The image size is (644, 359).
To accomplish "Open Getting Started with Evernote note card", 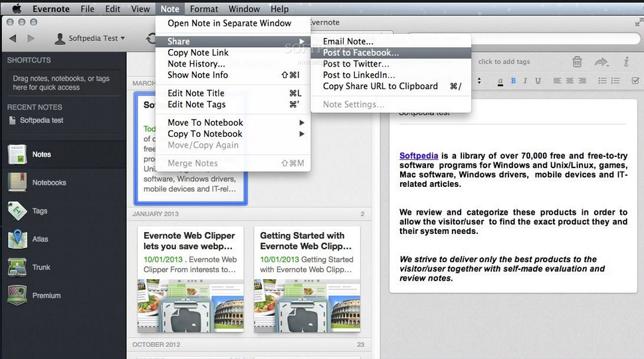I will [x=307, y=279].
